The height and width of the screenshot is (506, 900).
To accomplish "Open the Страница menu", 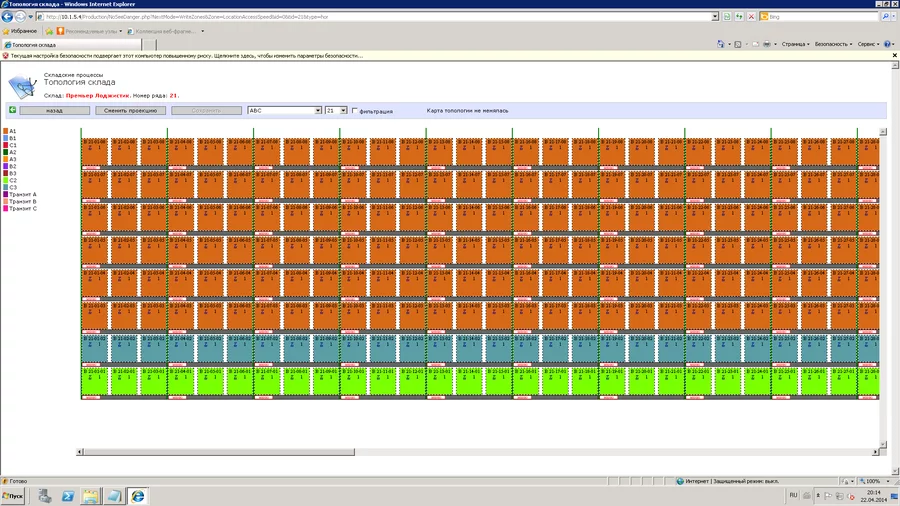I will [x=795, y=44].
